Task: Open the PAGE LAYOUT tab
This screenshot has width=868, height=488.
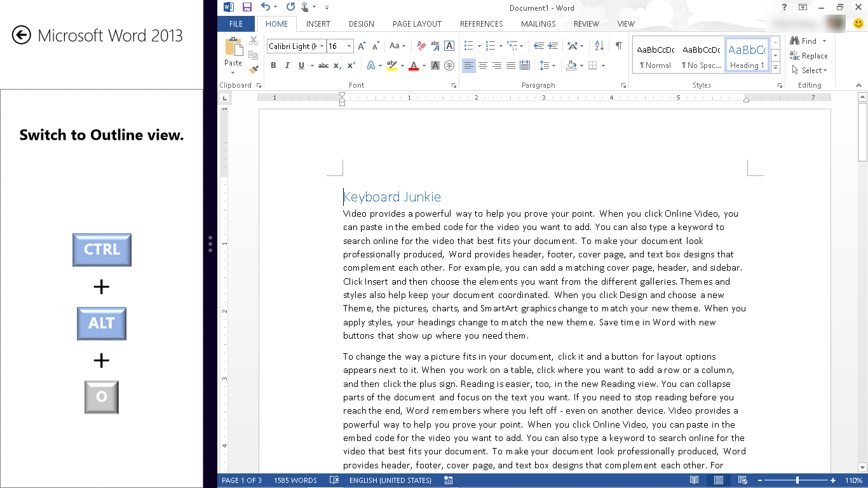Action: (417, 24)
